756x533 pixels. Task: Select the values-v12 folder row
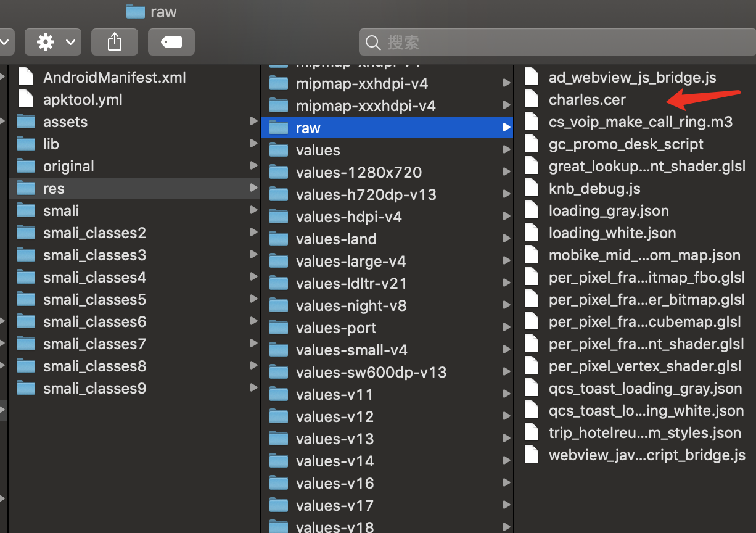(x=387, y=416)
